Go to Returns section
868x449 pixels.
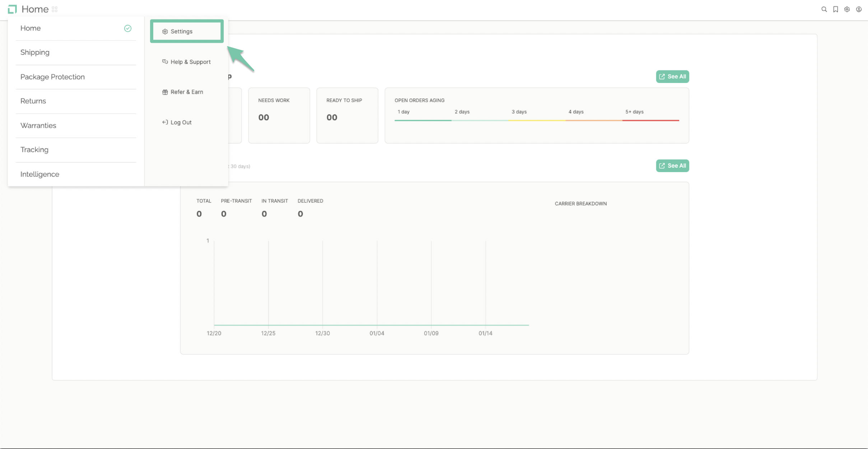coord(76,101)
